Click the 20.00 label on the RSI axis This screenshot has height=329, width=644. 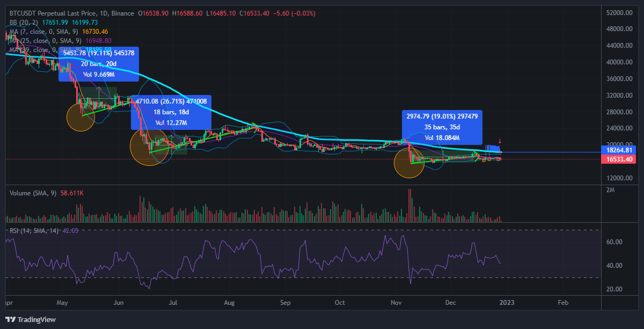click(614, 289)
